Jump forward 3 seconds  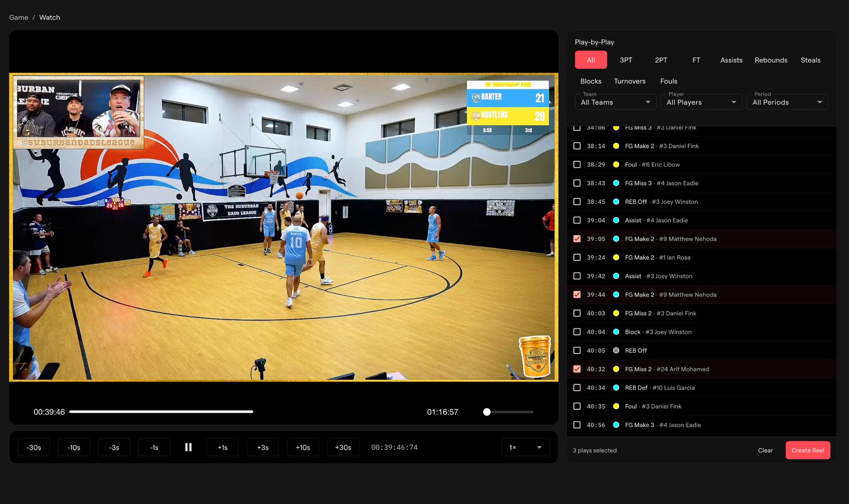click(263, 447)
